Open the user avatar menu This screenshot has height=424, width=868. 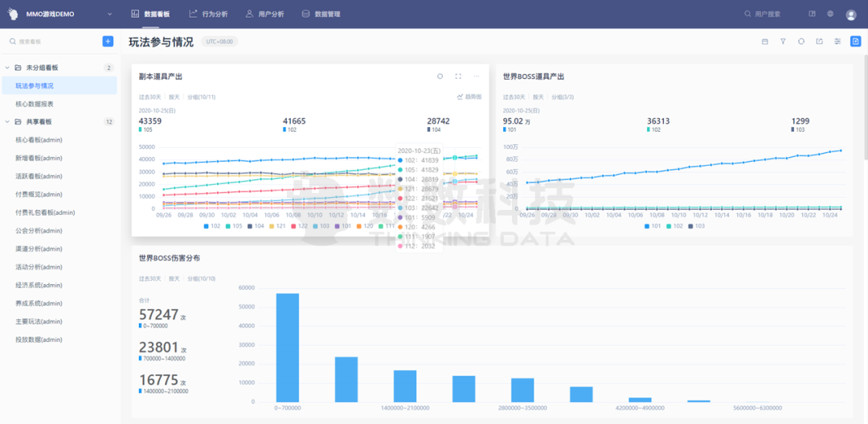point(851,15)
